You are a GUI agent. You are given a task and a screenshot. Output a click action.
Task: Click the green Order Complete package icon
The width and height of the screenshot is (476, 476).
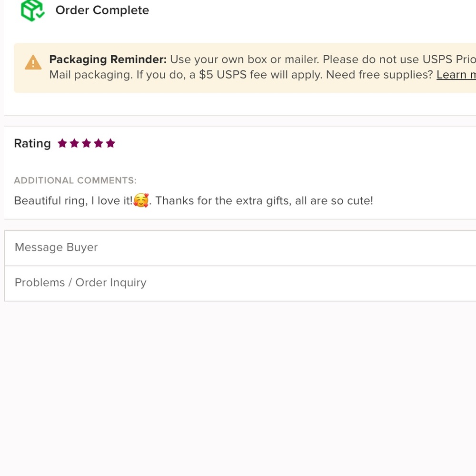click(x=32, y=10)
